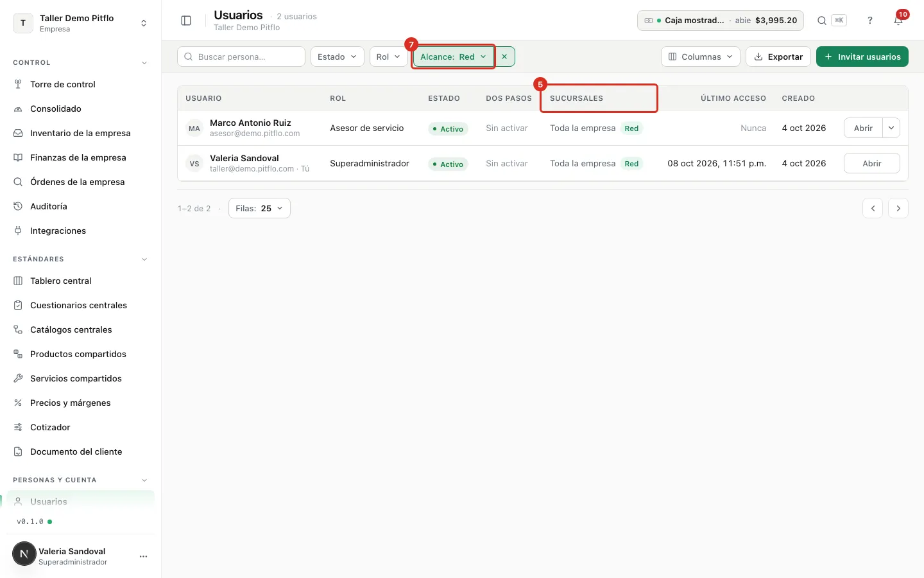Click the Cuestionarios centrales clipboard icon
Viewport: 924px width, 578px height.
[18, 305]
